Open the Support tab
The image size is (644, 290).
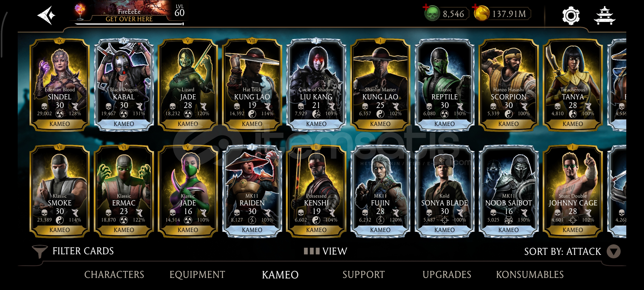(x=364, y=275)
